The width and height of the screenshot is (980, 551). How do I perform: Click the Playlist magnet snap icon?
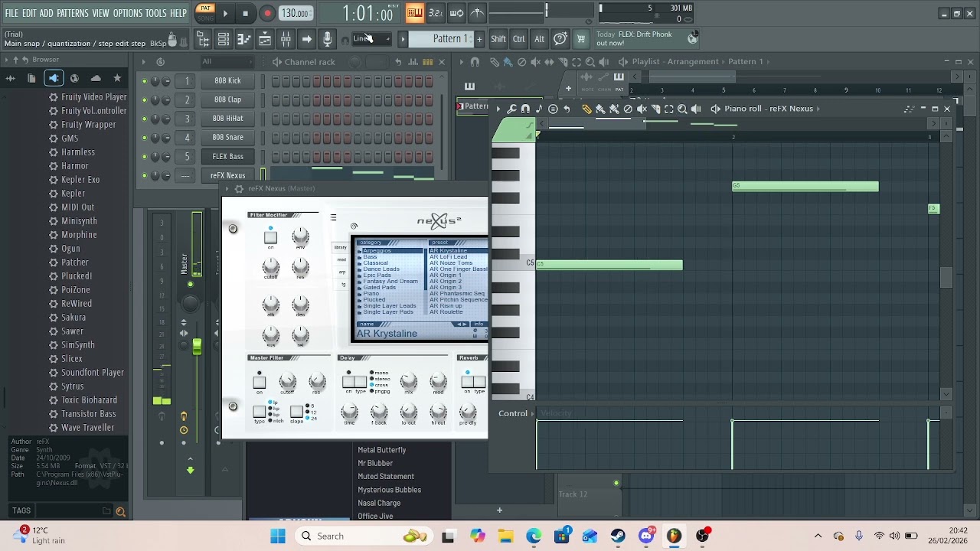pyautogui.click(x=475, y=62)
